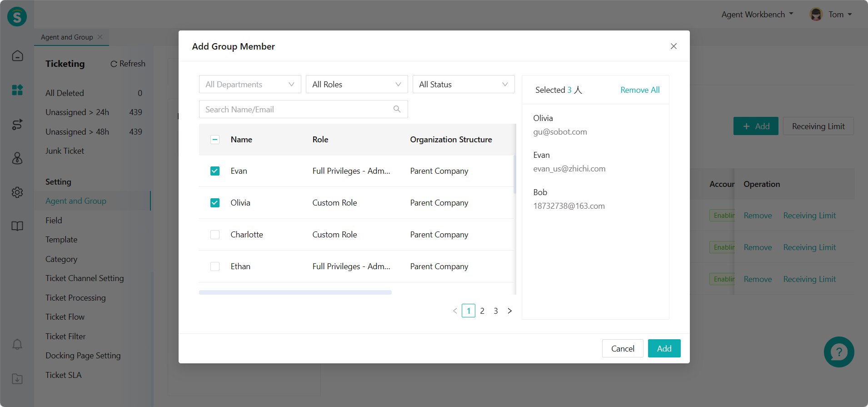Open the routing flow icon in sidebar
This screenshot has height=407, width=868.
point(17,124)
